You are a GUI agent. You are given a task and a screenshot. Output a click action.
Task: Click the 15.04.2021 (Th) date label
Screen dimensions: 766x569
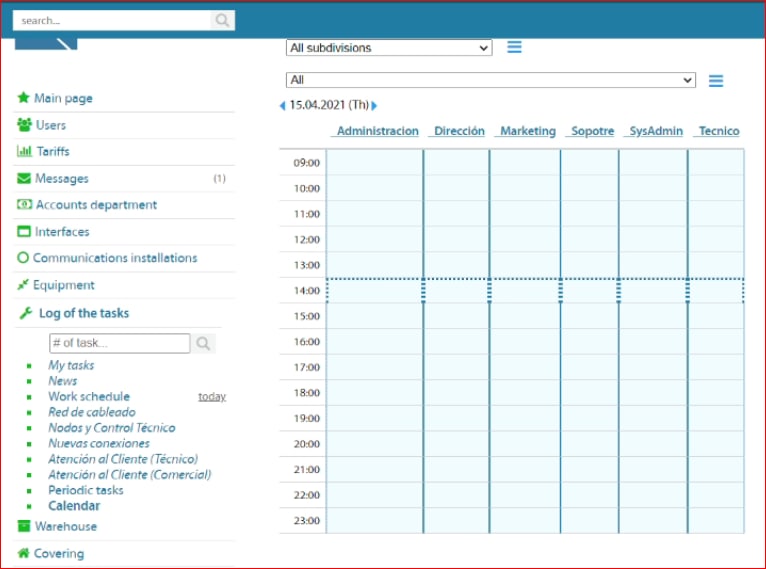click(x=329, y=105)
